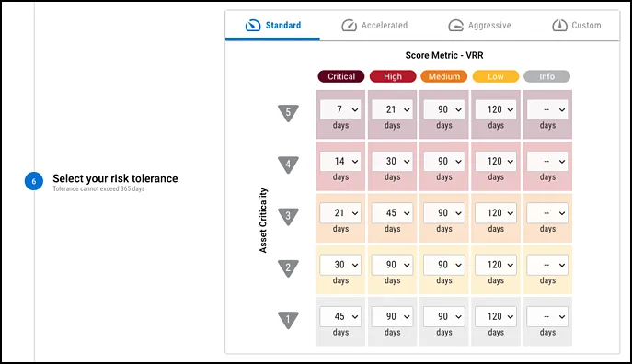The height and width of the screenshot is (364, 632).
Task: Open Low dropdown for criticality 2
Action: coord(496,265)
